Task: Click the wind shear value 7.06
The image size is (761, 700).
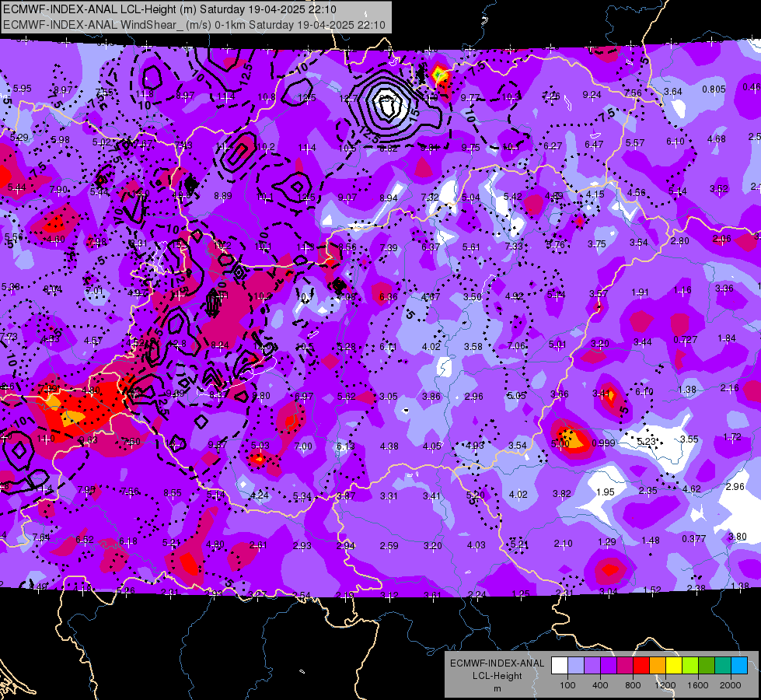Action: pos(516,345)
